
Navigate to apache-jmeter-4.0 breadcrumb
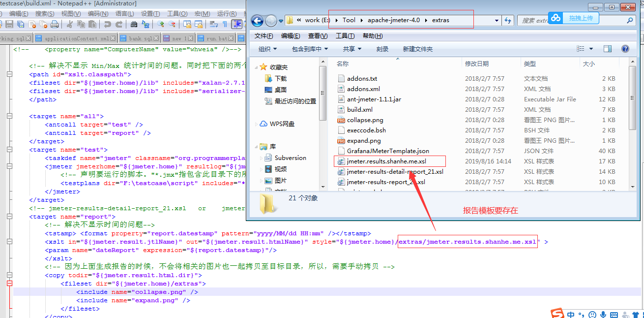(x=393, y=20)
